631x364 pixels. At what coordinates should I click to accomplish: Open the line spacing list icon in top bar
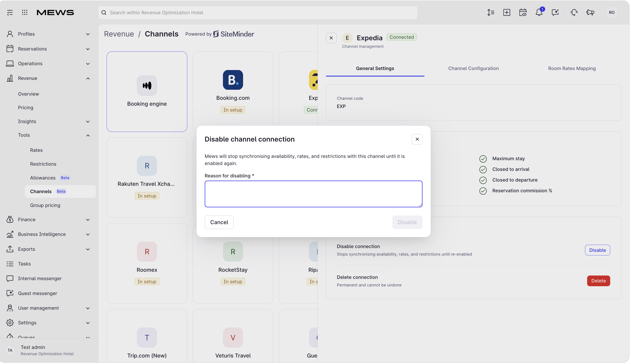(490, 13)
